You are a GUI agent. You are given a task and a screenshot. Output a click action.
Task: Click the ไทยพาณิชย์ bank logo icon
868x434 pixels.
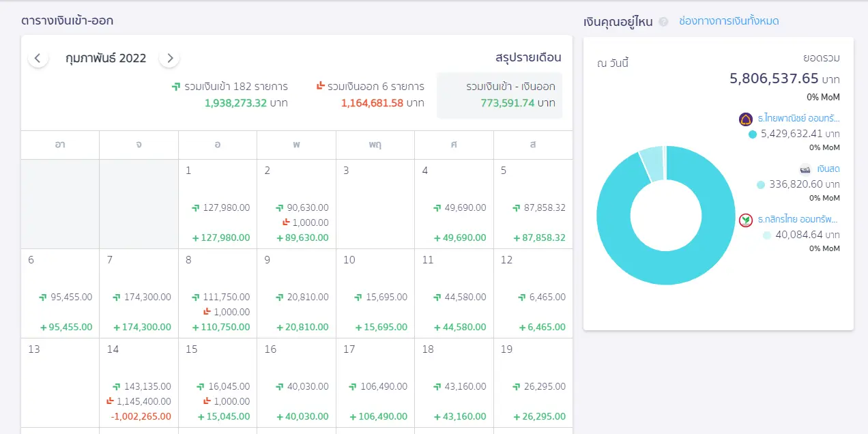tap(746, 119)
